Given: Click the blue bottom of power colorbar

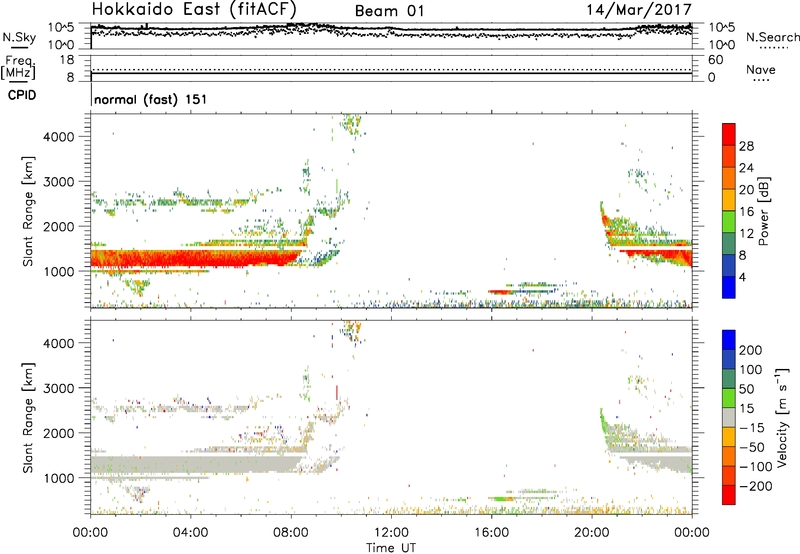Looking at the screenshot, I should click(x=729, y=287).
